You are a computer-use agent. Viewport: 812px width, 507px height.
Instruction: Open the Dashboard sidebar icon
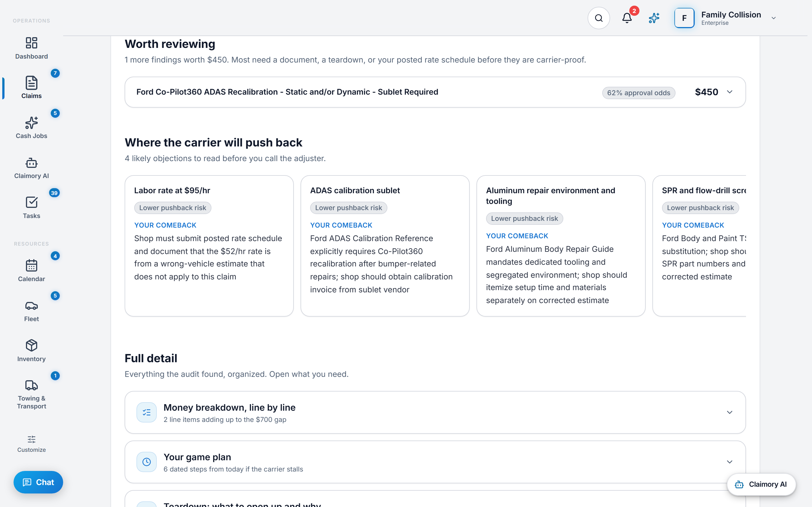coord(32,43)
